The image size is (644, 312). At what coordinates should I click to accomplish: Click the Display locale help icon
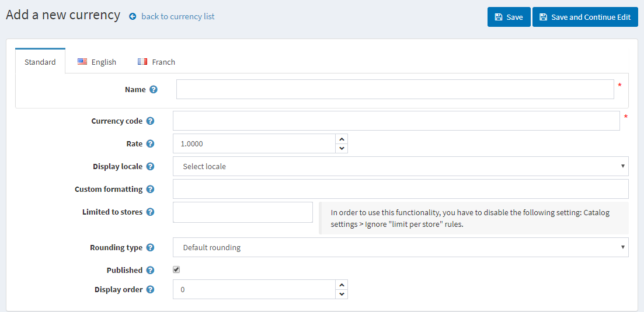(150, 167)
